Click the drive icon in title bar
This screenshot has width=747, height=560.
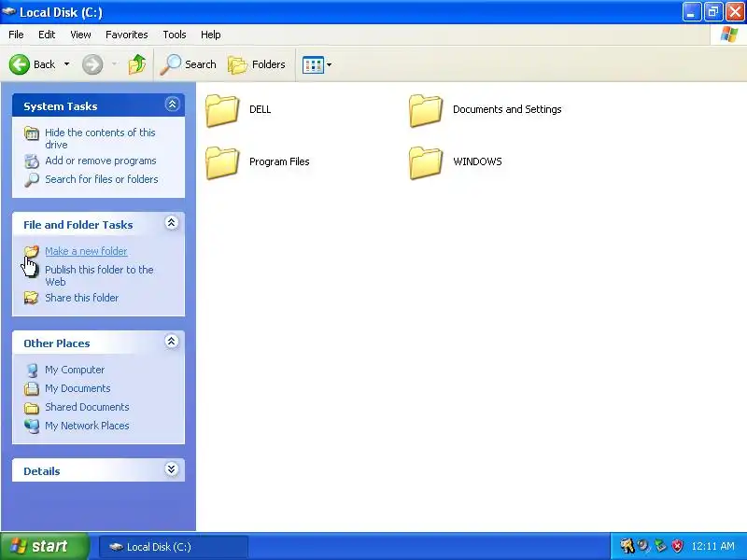8,11
